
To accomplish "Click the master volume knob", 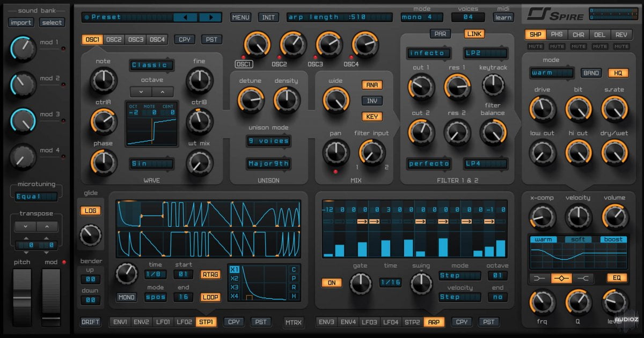I will coord(614,217).
